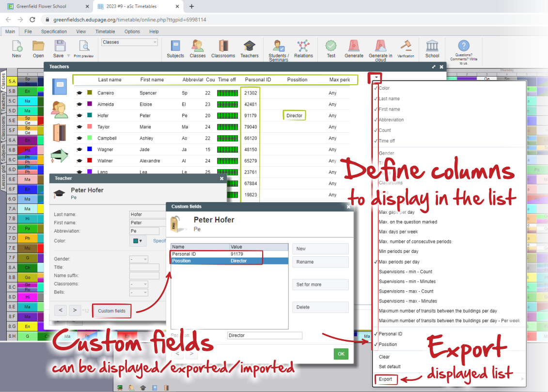Open the column chooser dropdown arrow
Screen dimensions: 548x392
click(x=376, y=78)
